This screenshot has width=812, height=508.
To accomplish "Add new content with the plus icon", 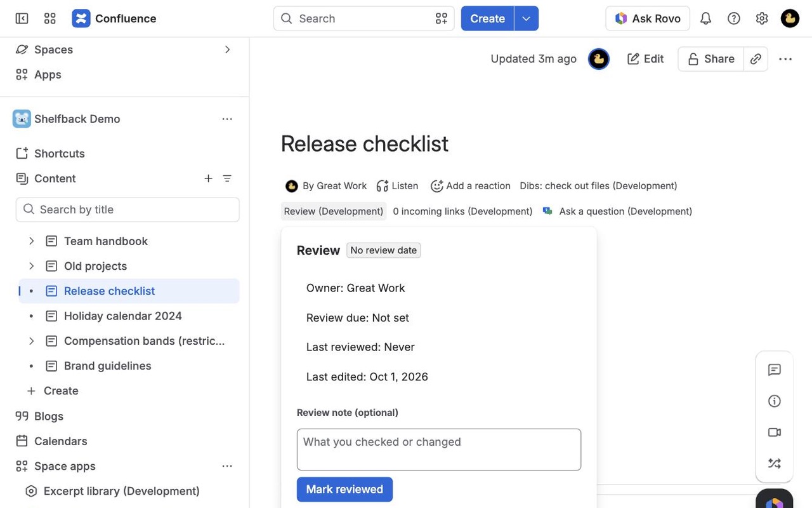I will [x=208, y=178].
